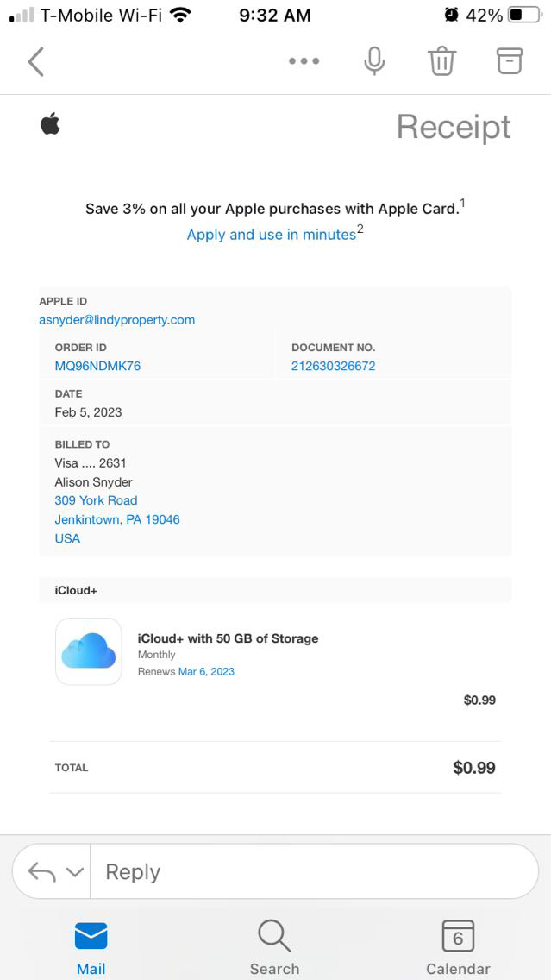Open the 'Apply and use in minutes' link
This screenshot has width=551, height=980.
272,235
